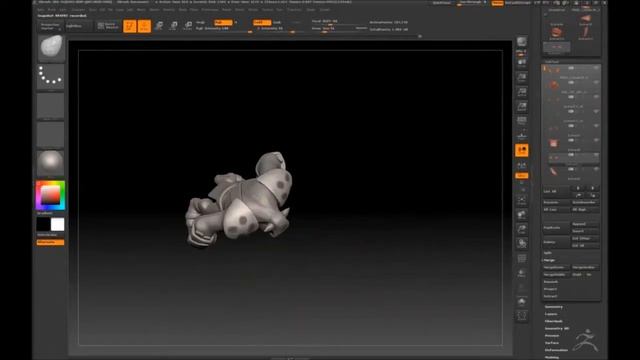This screenshot has width=640, height=360.
Task: Expand the Extract section
Action: pos(550,296)
